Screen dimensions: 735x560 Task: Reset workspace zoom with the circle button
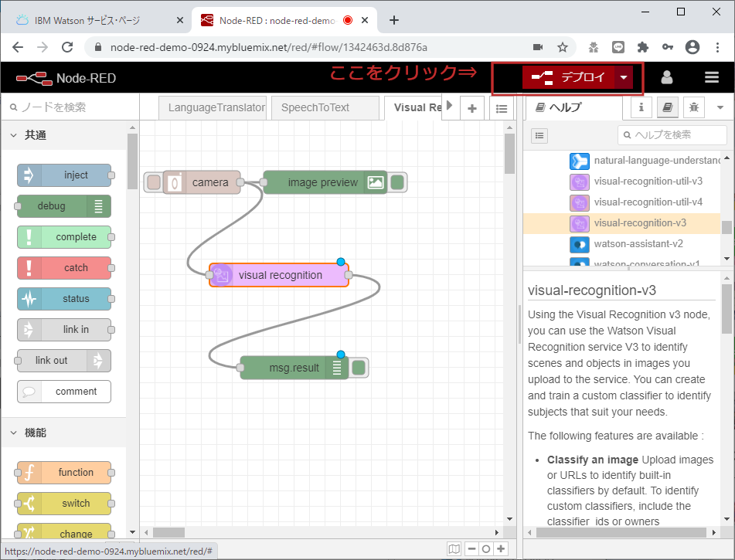point(485,548)
